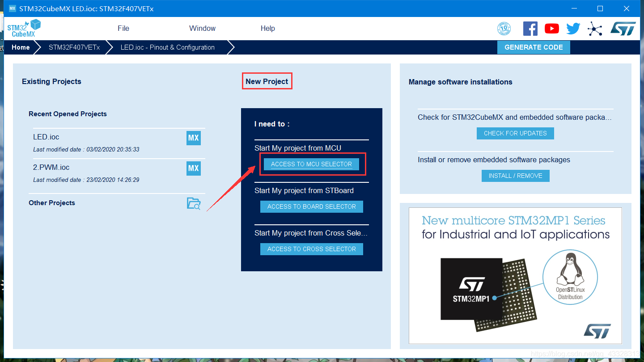
Task: Click 'Check for STM32CubeMX and embedded software' text
Action: (515, 117)
